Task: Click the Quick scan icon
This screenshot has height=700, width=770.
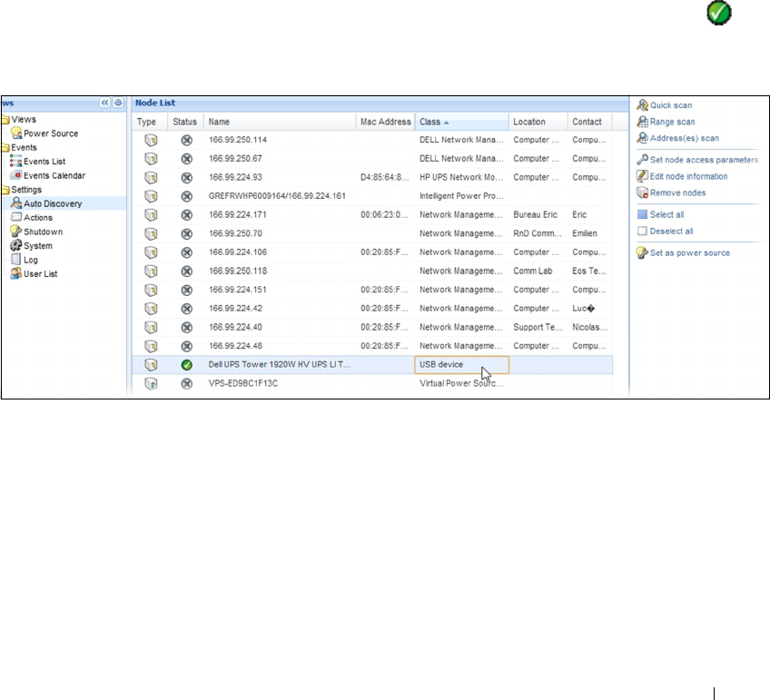Action: [642, 105]
